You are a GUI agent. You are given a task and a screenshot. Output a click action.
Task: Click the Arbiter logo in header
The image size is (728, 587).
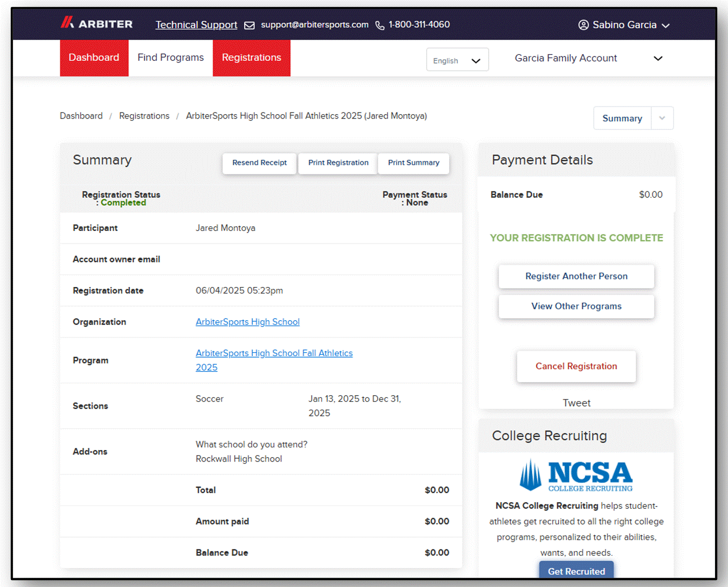[x=96, y=23]
